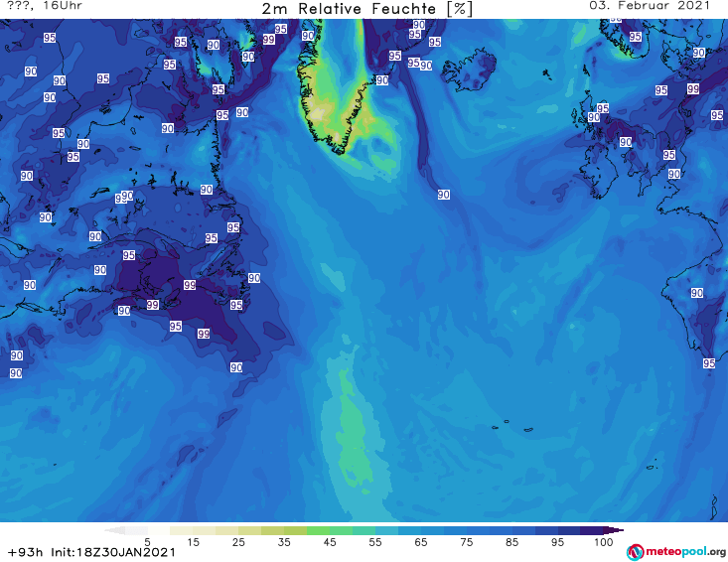Click the colorbar label '65'
Screen dimensions: 728x562
[x=421, y=541]
